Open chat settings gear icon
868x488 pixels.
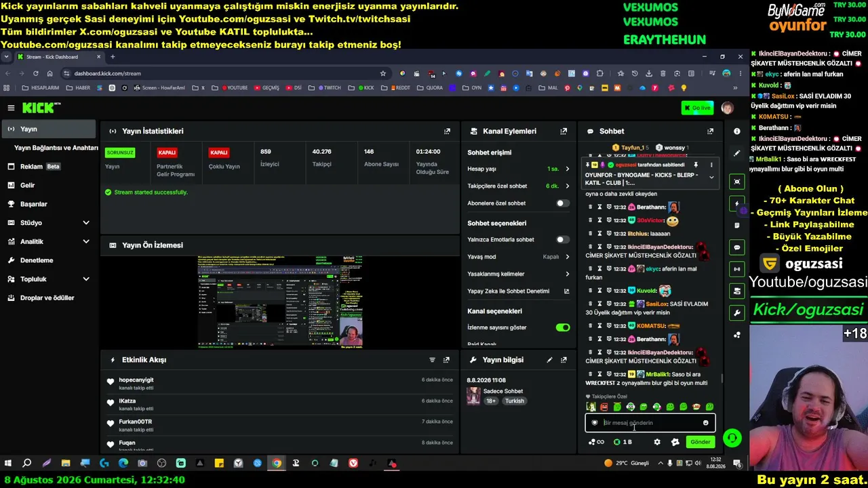point(657,442)
